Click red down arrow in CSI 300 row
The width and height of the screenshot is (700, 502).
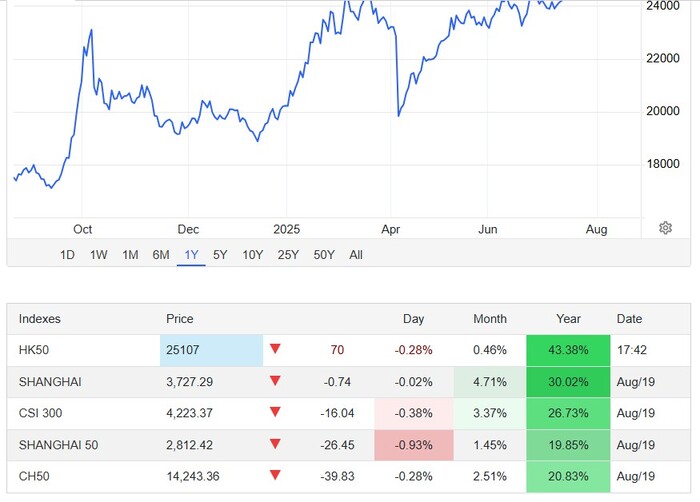[275, 412]
